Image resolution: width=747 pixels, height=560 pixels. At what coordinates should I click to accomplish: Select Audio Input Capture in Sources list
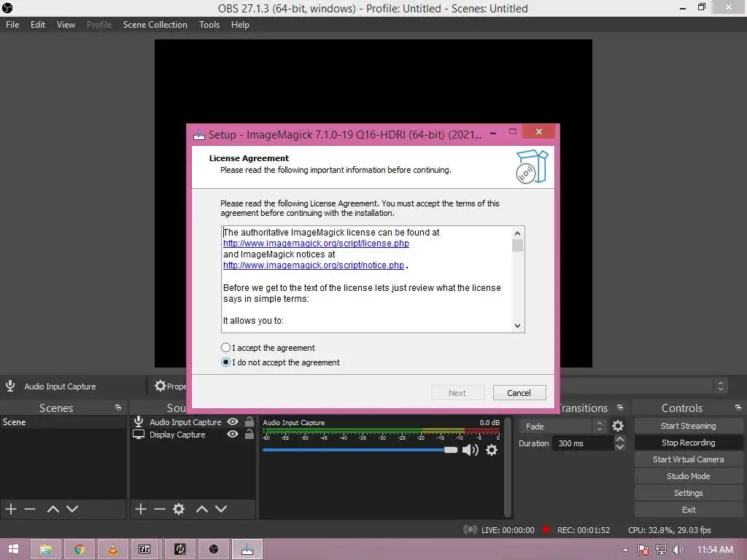[185, 422]
